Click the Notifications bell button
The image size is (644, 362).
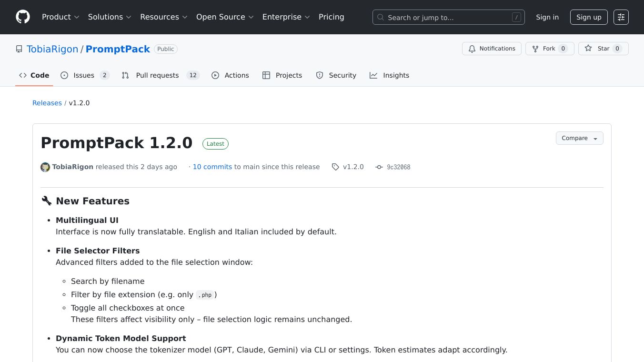click(492, 49)
